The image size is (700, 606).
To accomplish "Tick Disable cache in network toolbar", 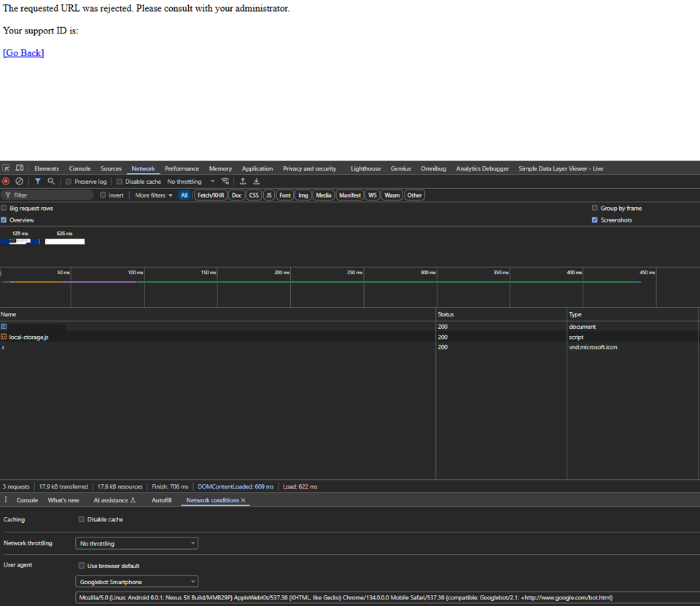I will coord(119,182).
